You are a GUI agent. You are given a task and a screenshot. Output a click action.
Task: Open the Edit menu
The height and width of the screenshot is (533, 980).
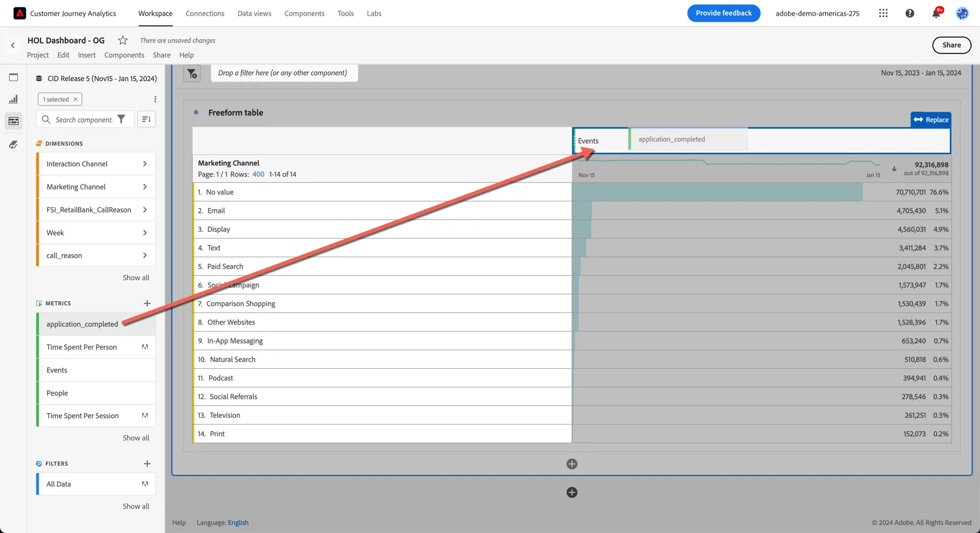[63, 55]
